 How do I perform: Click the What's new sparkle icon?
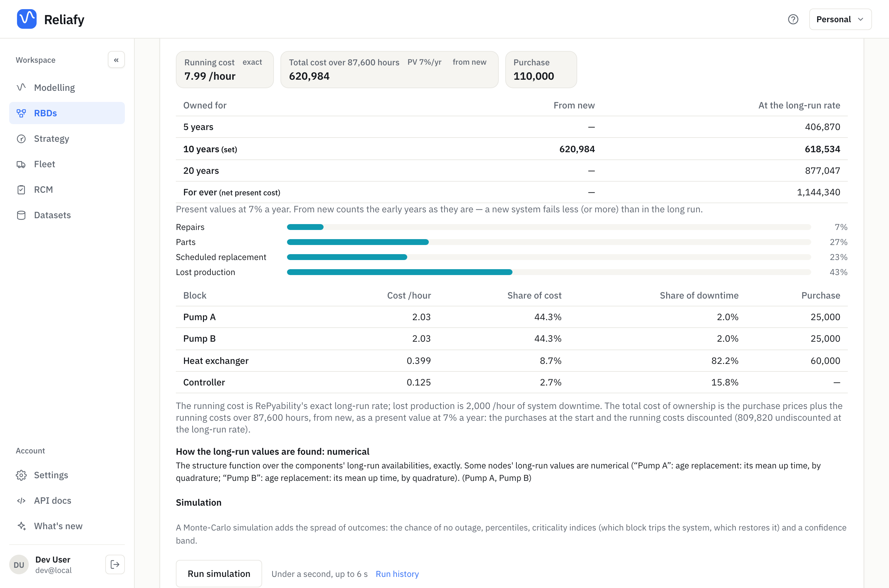click(x=21, y=526)
